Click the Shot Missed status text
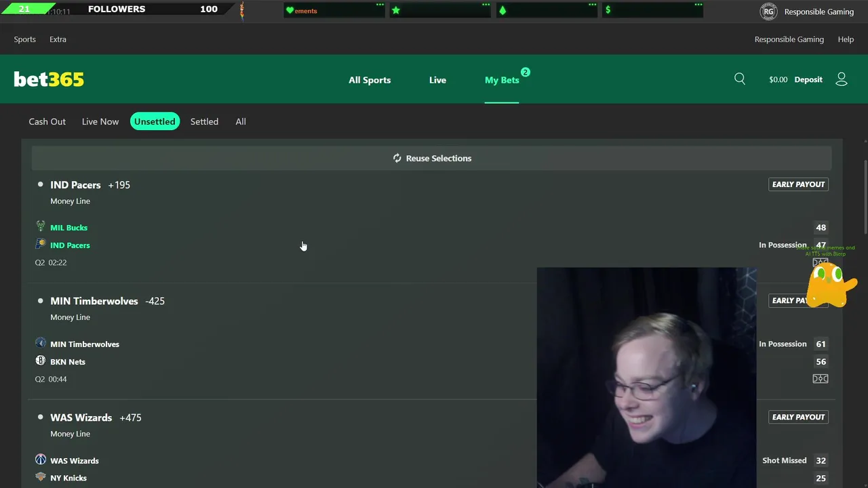868x488 pixels. [x=784, y=460]
